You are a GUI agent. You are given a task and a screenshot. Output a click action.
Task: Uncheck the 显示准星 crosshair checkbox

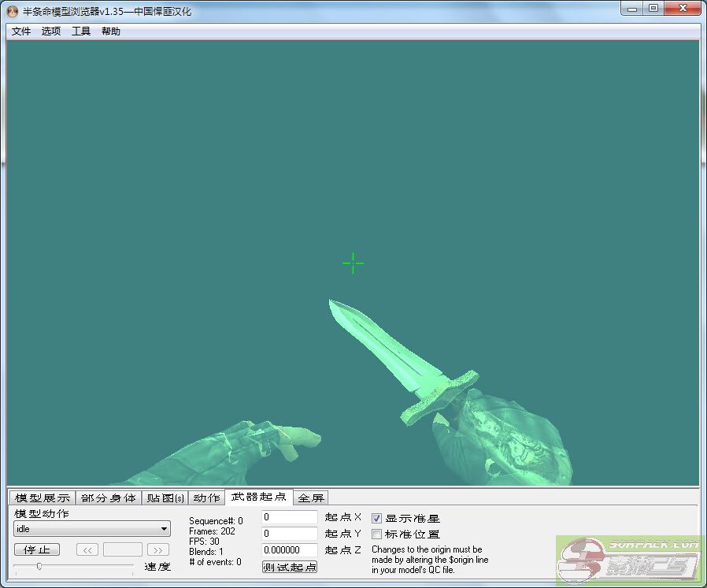click(377, 518)
